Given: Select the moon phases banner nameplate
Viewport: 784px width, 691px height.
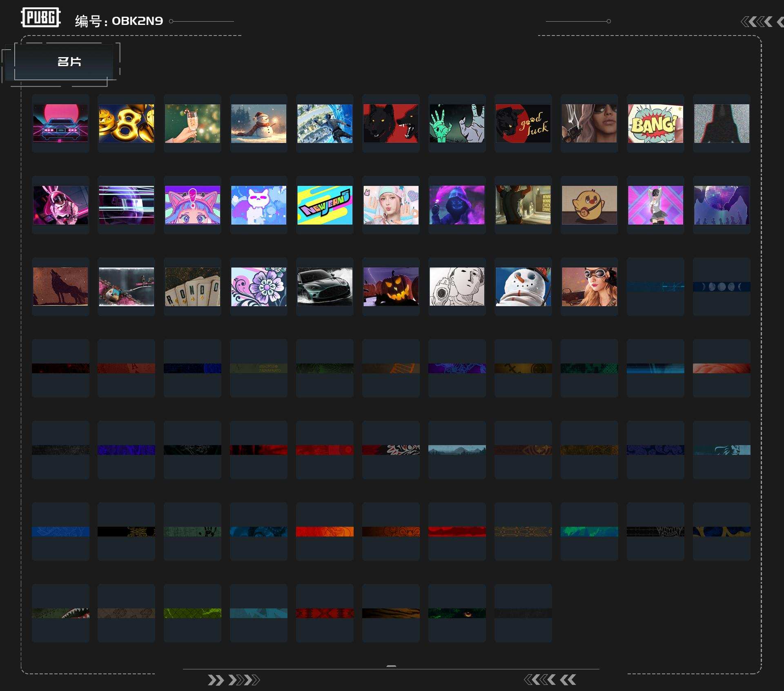Looking at the screenshot, I should click(x=722, y=287).
